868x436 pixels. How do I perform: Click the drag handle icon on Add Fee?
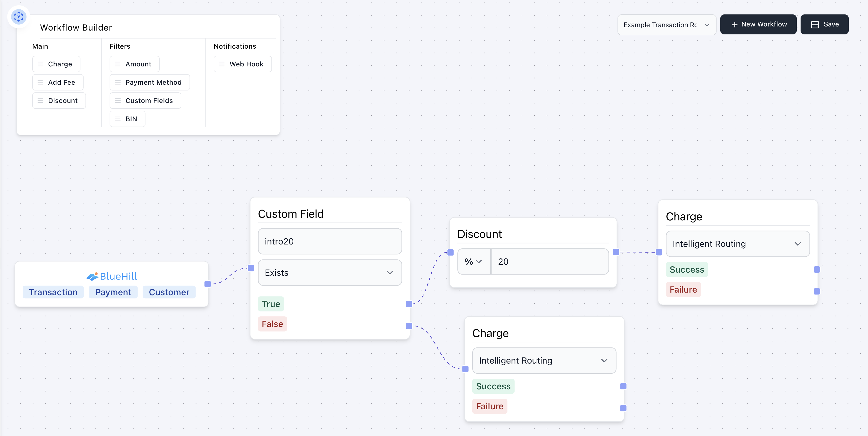[40, 82]
